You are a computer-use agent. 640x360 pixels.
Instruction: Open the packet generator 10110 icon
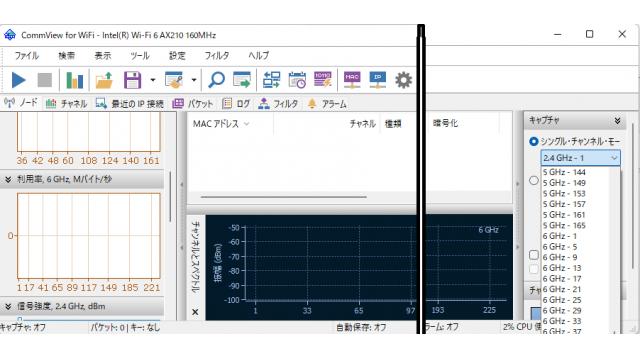click(x=323, y=80)
